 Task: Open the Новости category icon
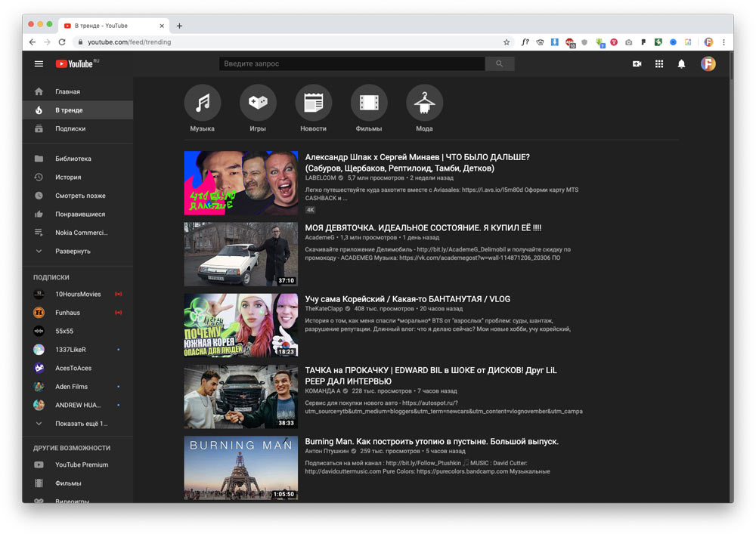313,103
